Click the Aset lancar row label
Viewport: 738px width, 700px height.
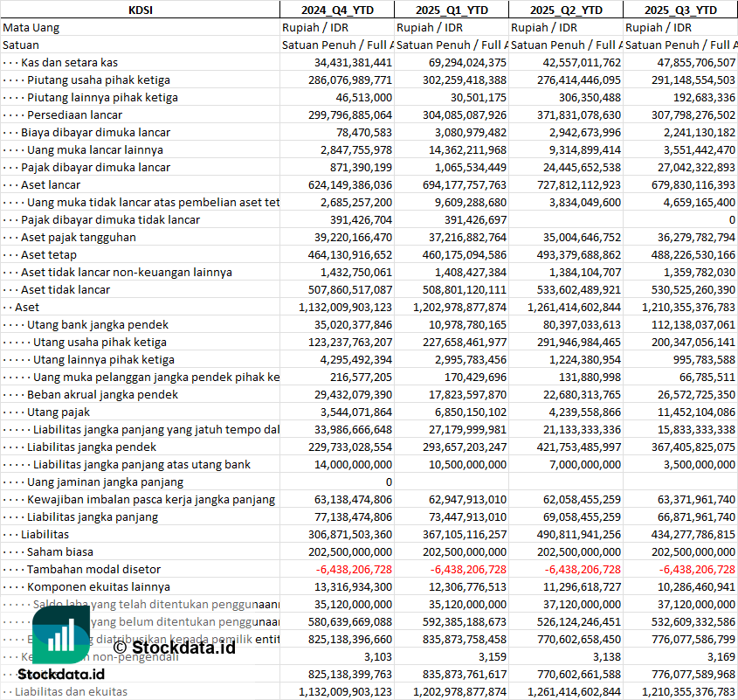click(51, 184)
